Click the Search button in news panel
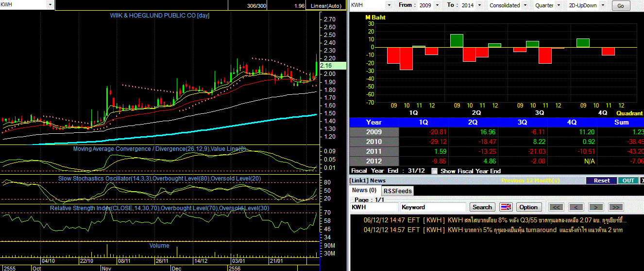Image resolution: width=644 pixels, height=271 pixels. coord(482,207)
